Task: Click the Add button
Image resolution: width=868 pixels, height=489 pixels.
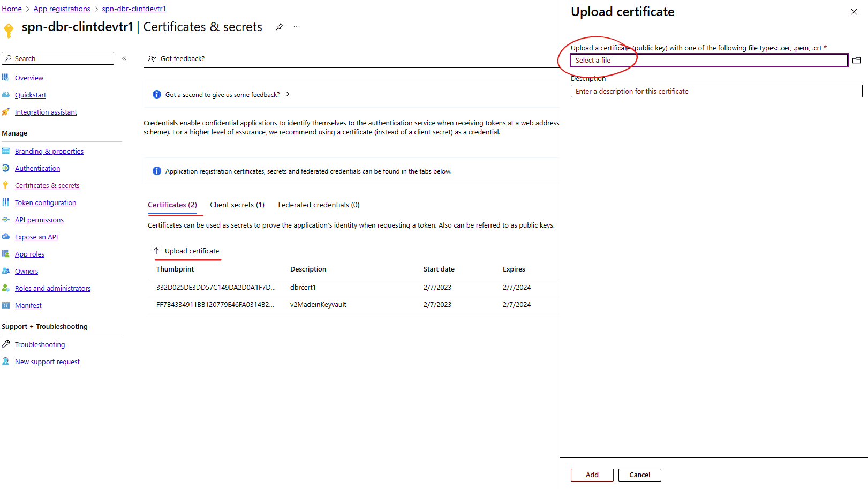Action: (x=592, y=475)
